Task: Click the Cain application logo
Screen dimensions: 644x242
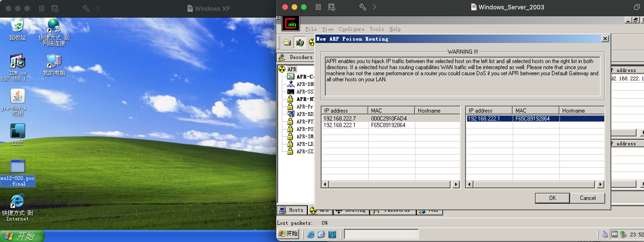Action: (x=290, y=24)
